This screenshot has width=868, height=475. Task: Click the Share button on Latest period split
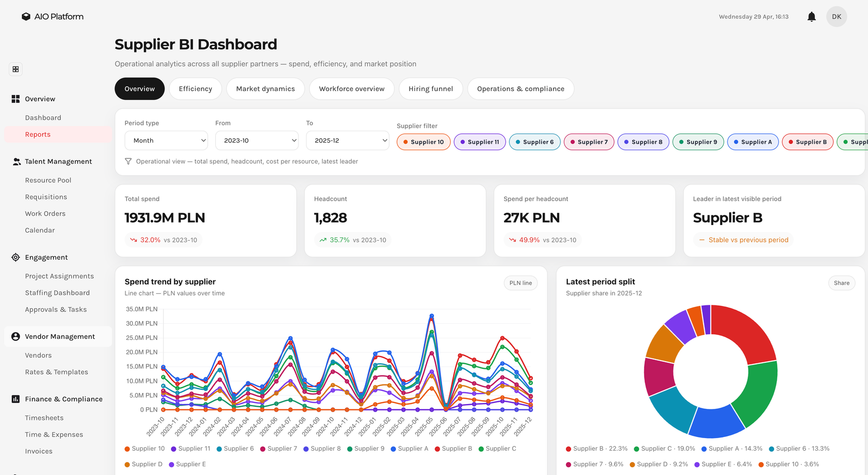coord(841,283)
